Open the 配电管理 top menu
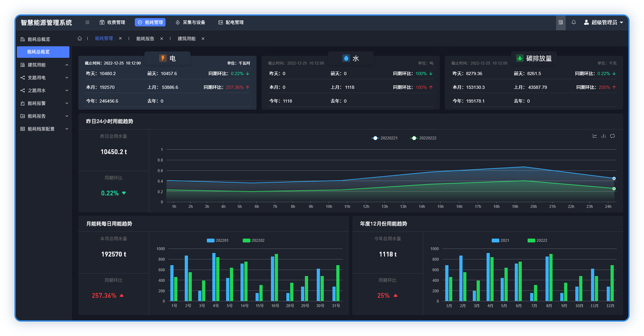 [x=231, y=22]
